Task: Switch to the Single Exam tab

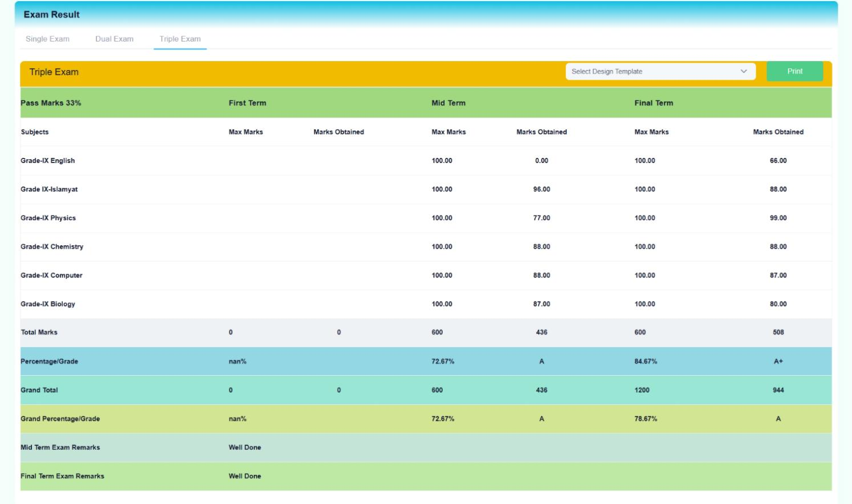Action: (47, 39)
